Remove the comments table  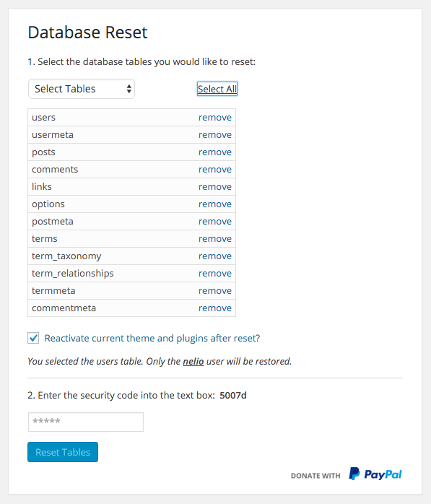[x=214, y=170]
